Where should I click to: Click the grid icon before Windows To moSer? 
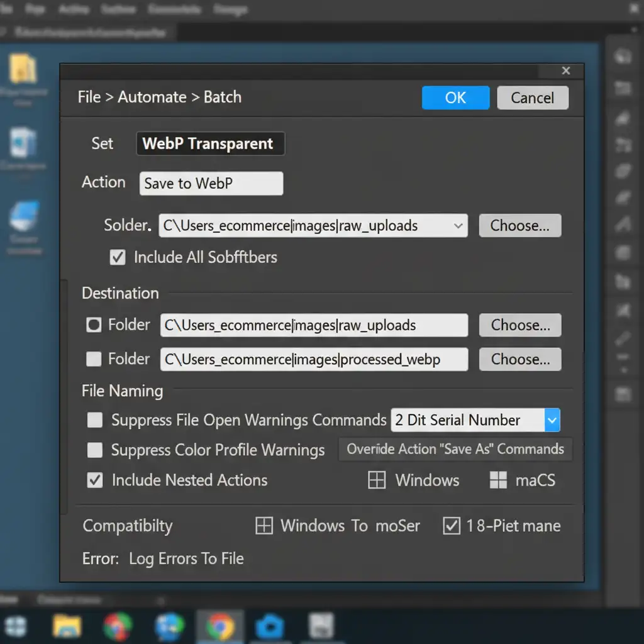point(264,526)
